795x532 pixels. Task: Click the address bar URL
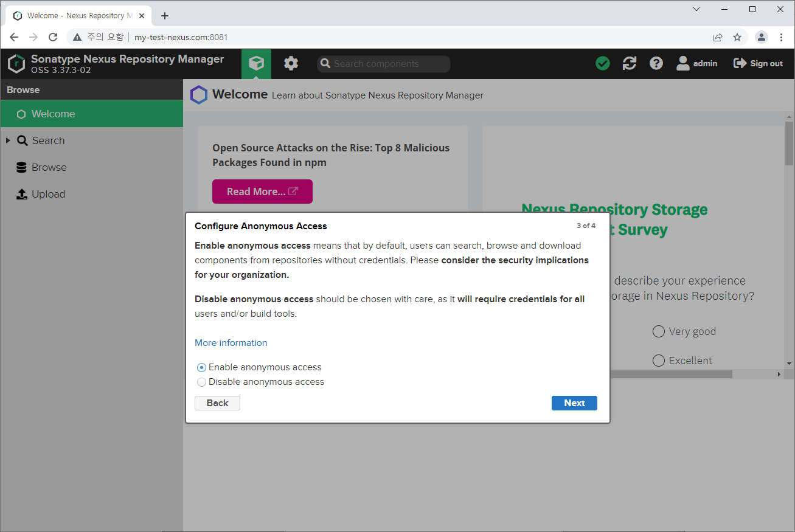[181, 37]
